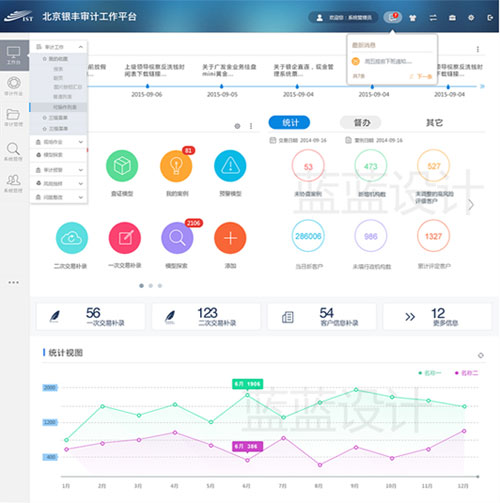
Task: Select the second quick apps page dot
Action: coord(151,286)
